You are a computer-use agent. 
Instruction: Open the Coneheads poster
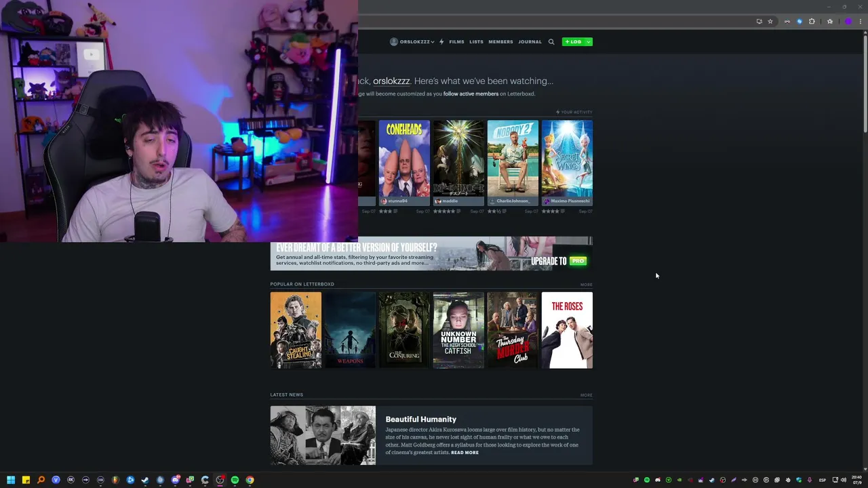[x=404, y=158]
